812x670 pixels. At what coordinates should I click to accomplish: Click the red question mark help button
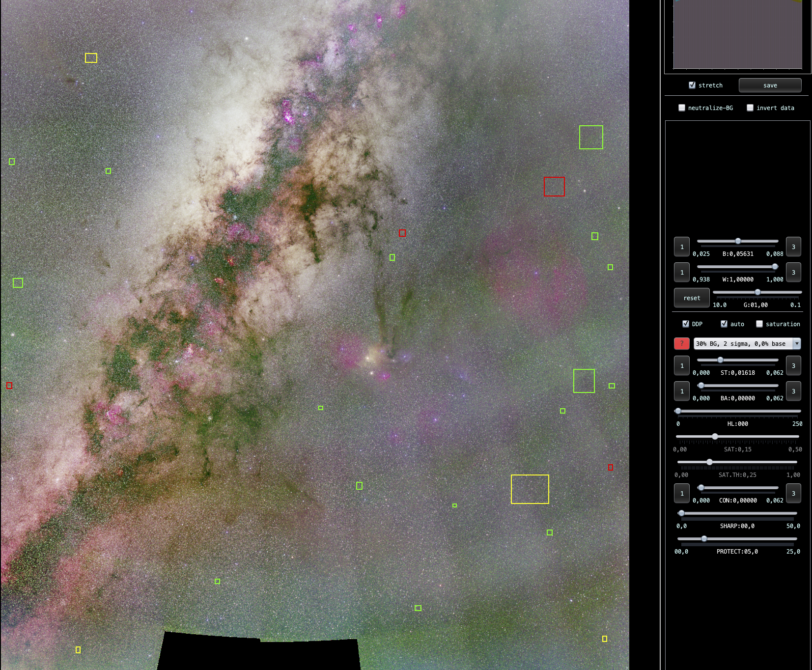(x=681, y=343)
